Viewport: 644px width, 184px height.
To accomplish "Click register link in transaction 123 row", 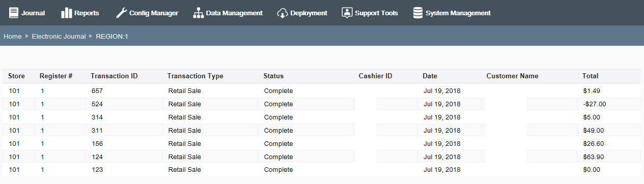I will (43, 170).
